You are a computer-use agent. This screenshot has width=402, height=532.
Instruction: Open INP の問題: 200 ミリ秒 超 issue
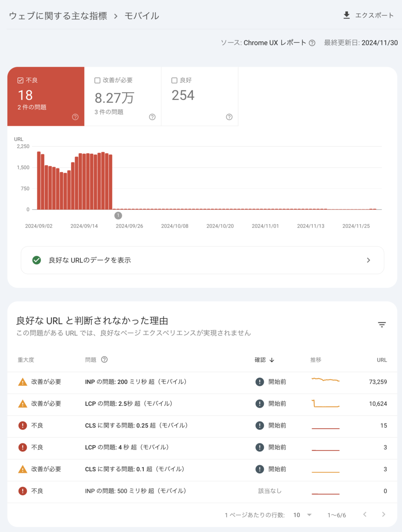point(136,382)
